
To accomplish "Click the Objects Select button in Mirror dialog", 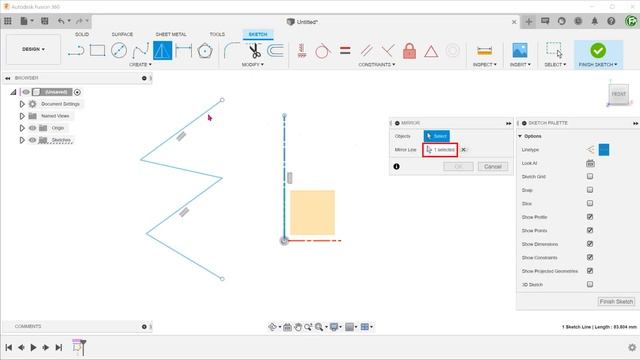I will pyautogui.click(x=436, y=136).
